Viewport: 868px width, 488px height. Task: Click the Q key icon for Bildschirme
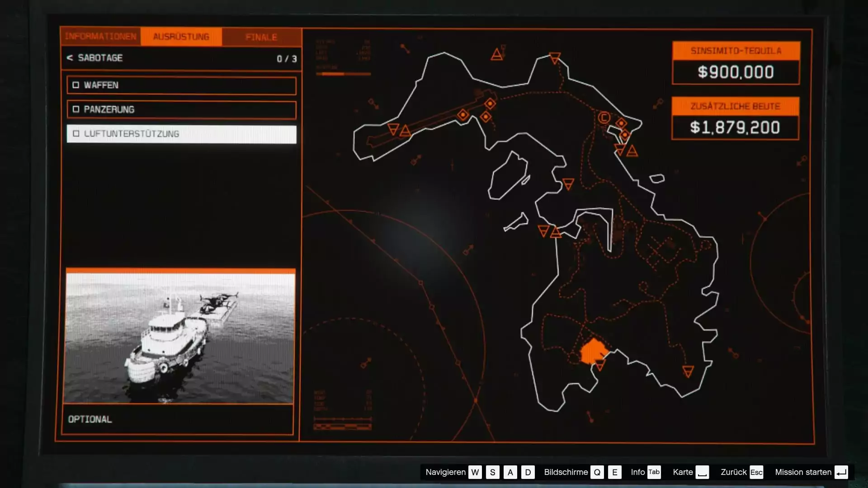[597, 472]
